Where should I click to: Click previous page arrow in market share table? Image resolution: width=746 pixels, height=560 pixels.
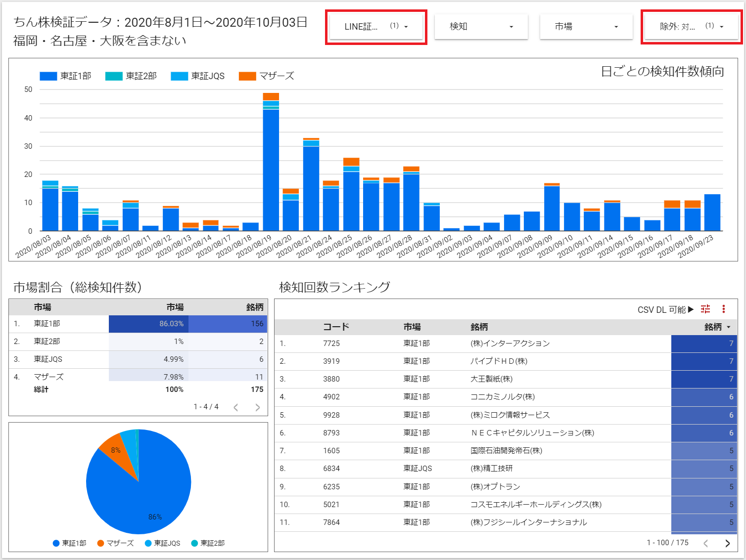236,407
